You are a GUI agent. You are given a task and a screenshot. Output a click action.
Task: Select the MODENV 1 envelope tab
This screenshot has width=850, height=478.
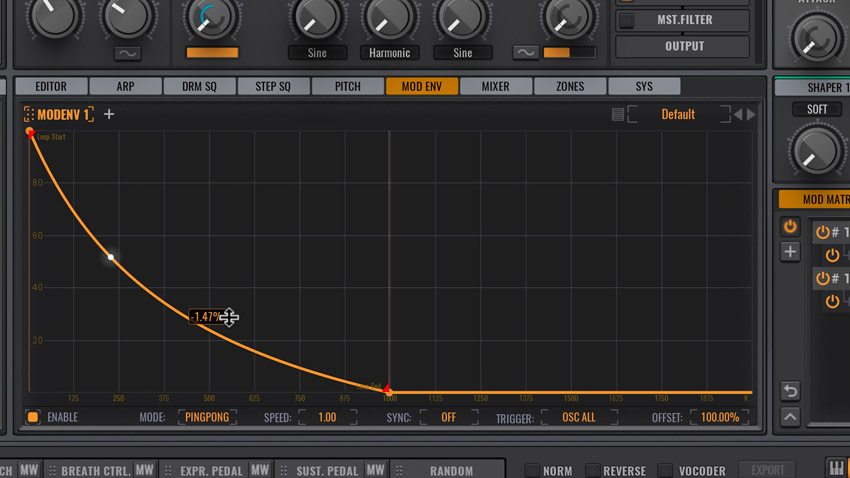[63, 114]
